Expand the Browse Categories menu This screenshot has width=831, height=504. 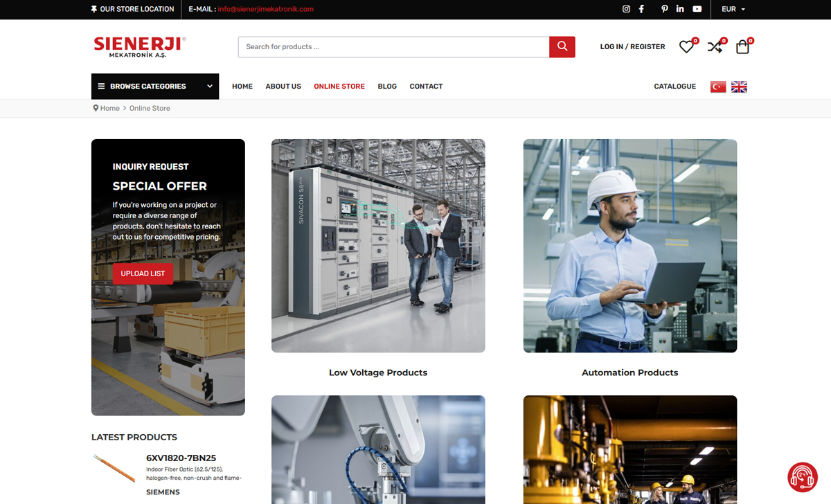(155, 87)
